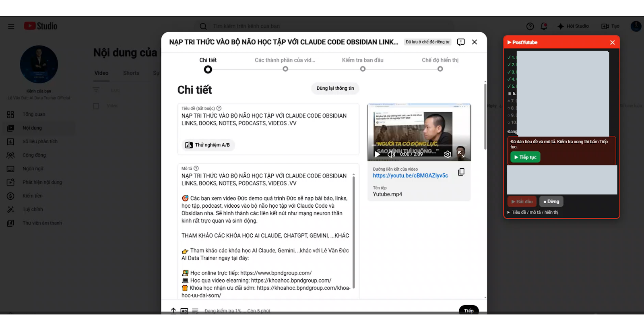Screen dimensions: 644x322
Task: Go to Các thành phần của video step
Action: point(285,64)
